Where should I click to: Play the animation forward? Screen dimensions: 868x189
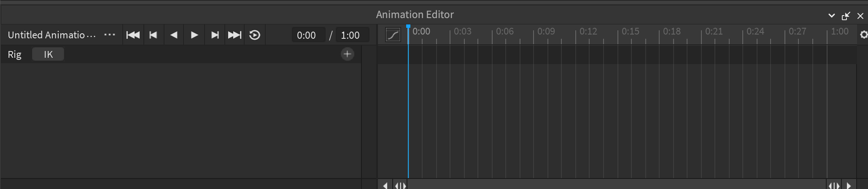tap(194, 35)
